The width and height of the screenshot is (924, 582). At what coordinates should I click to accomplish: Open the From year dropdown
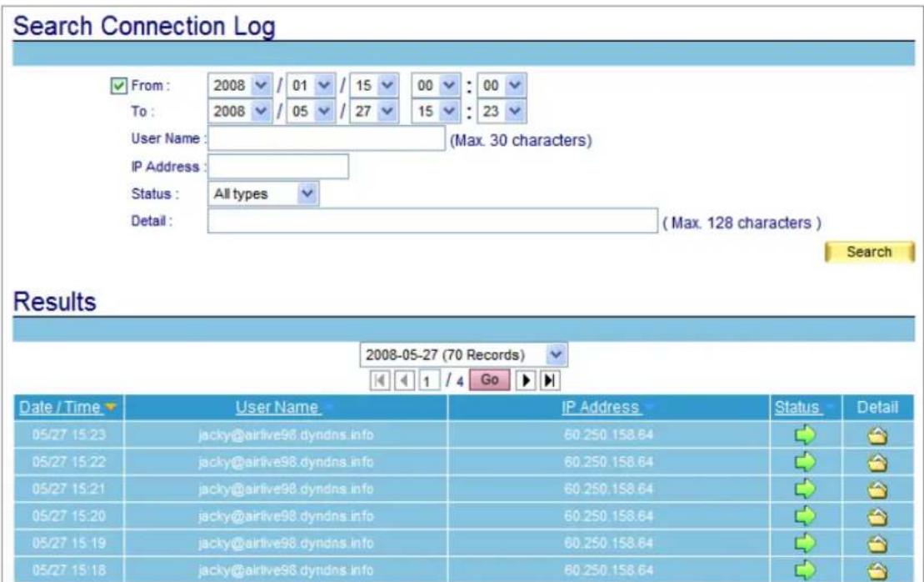240,86
